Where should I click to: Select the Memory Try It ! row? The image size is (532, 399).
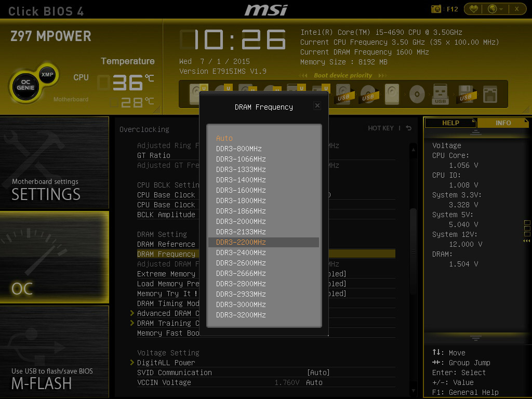[x=168, y=294]
